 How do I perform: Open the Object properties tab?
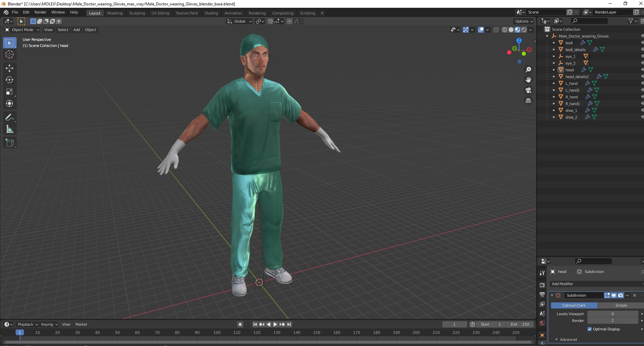click(542, 335)
